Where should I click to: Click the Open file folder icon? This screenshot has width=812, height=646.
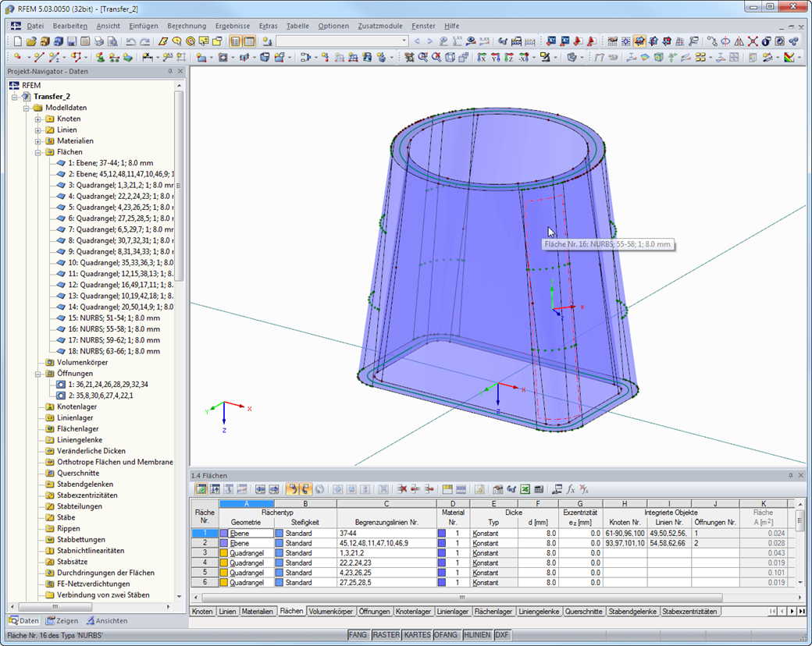[x=31, y=41]
